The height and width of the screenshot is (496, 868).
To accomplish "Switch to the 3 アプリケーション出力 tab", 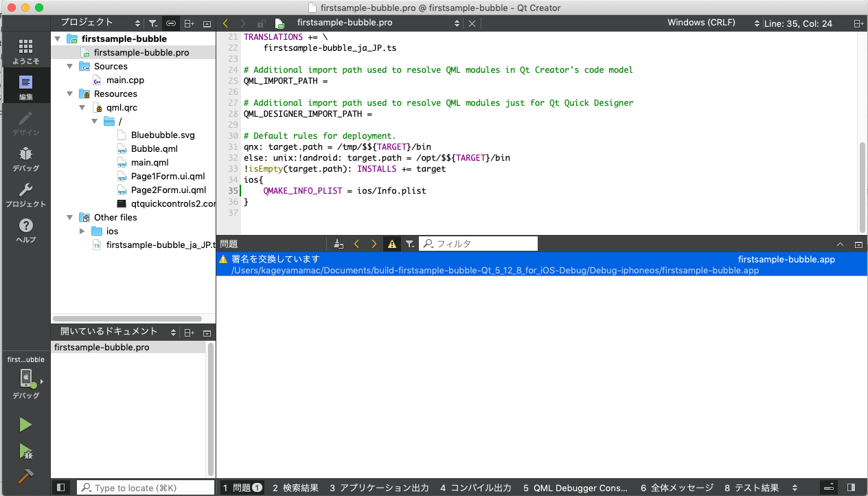I will [x=379, y=488].
